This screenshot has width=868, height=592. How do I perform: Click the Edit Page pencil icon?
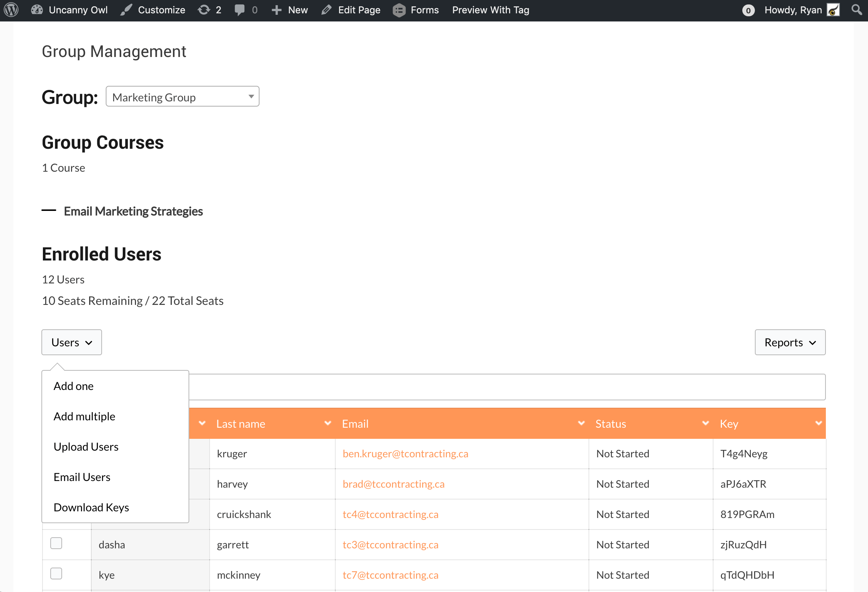point(326,10)
